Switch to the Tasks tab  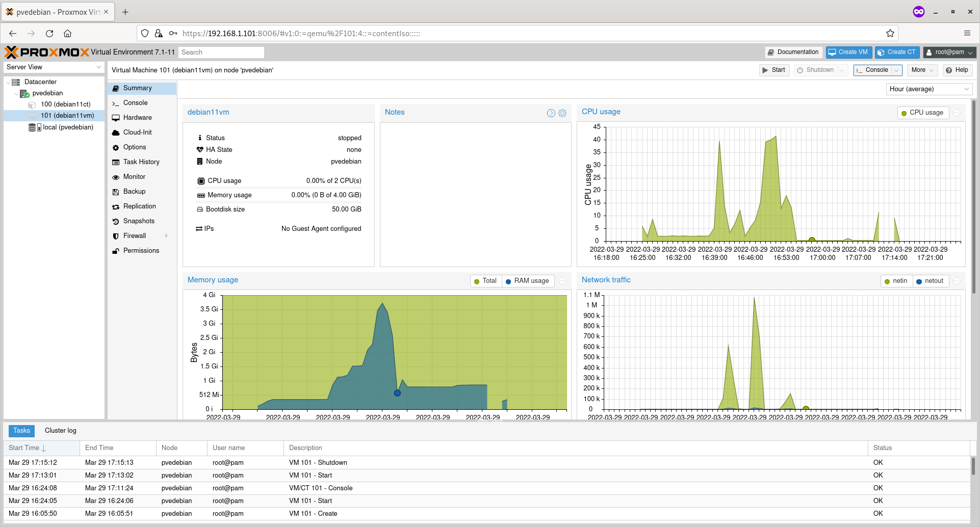point(22,431)
